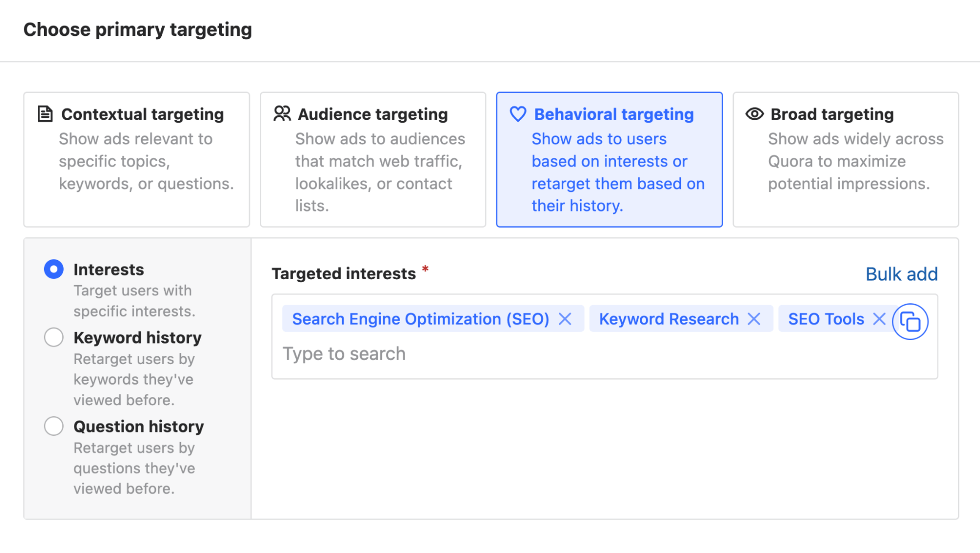Click the Choose primary targeting heading
Viewport: 980px width, 553px height.
click(138, 29)
